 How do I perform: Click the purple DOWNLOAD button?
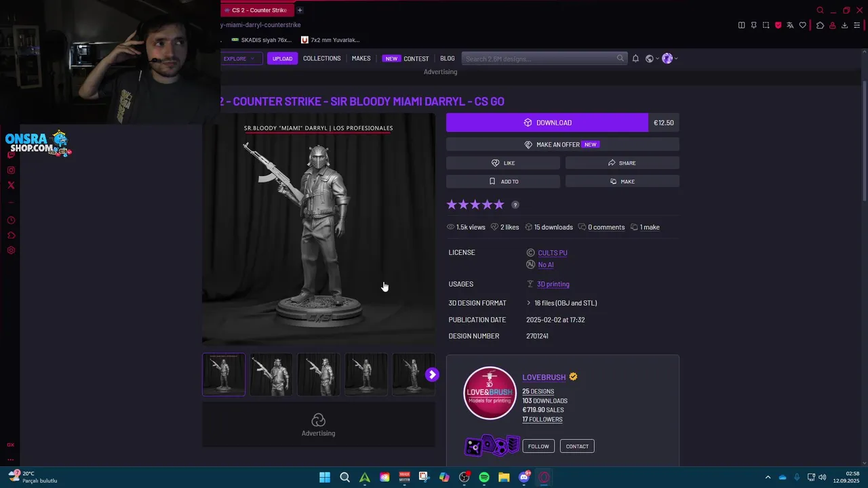pyautogui.click(x=547, y=123)
